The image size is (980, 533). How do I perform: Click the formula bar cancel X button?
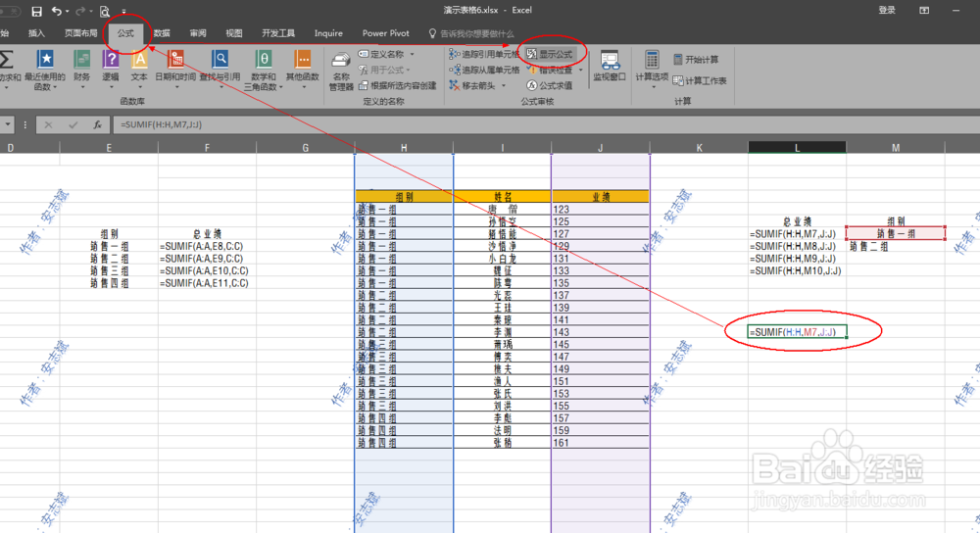(x=48, y=125)
